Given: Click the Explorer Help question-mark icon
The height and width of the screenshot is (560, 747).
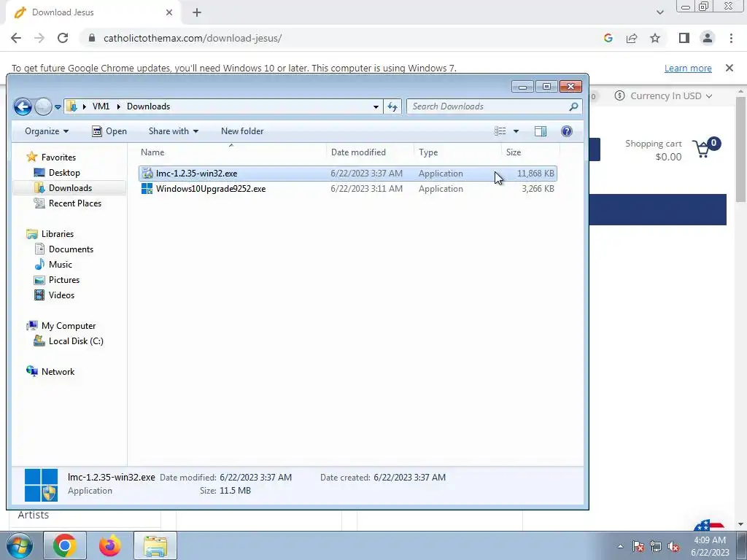Looking at the screenshot, I should point(566,131).
